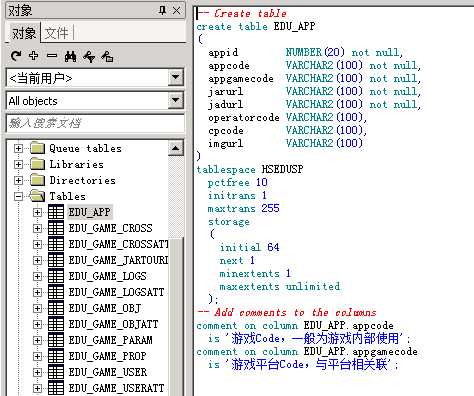Pin the 对象 panel with pushpin
The width and height of the screenshot is (474, 396).
point(162,10)
